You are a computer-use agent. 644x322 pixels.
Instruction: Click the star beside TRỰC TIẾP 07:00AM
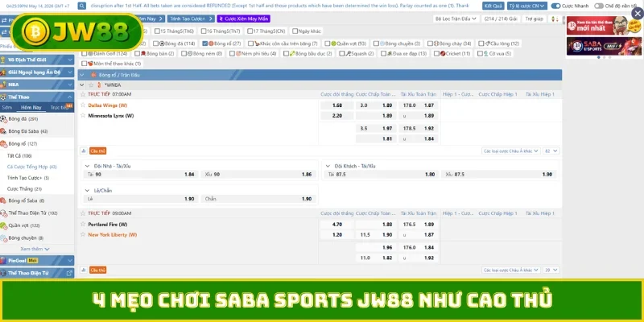83,94
